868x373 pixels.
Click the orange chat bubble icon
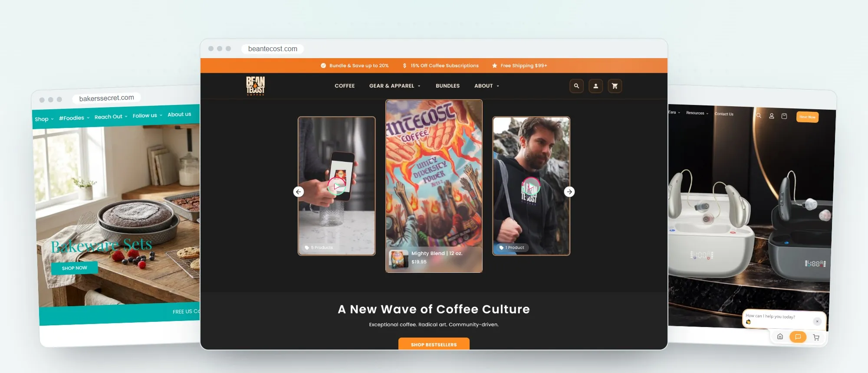tap(798, 337)
